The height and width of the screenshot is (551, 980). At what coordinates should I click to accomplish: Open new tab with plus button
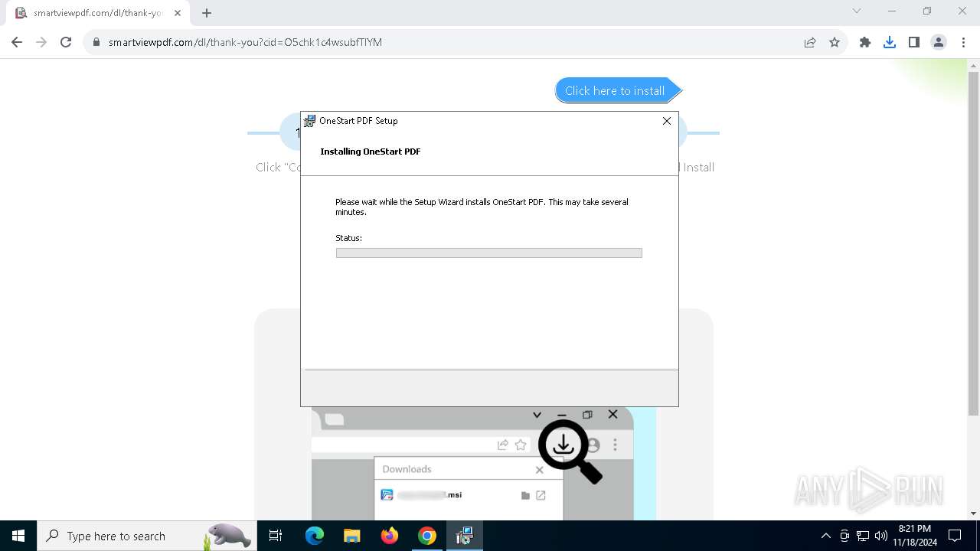(x=207, y=13)
